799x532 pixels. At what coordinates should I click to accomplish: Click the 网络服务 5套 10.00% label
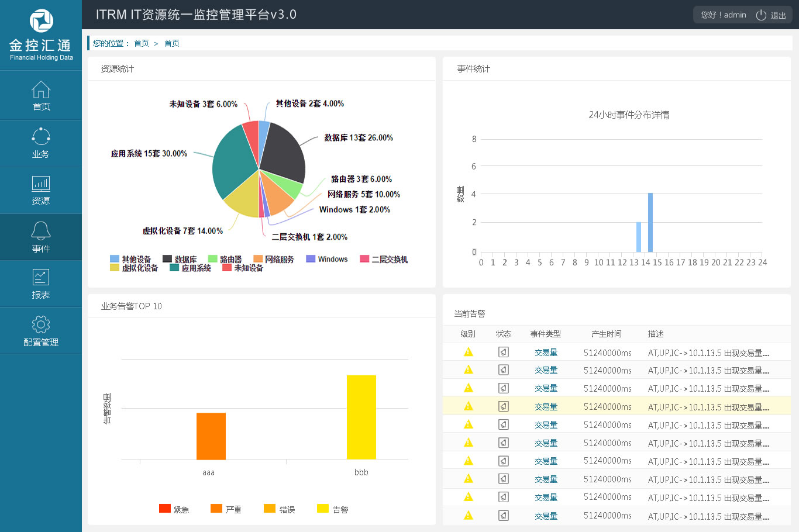[x=364, y=194]
